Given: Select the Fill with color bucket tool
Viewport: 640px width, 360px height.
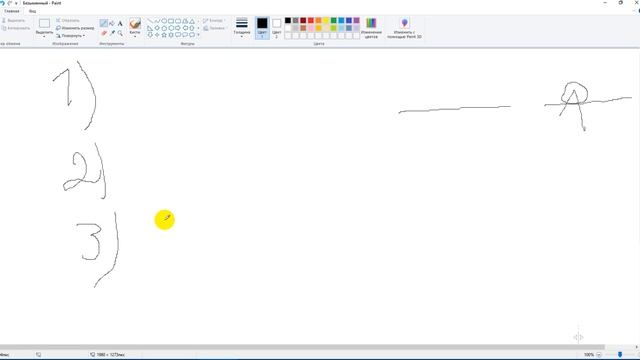Looking at the screenshot, I should [112, 23].
